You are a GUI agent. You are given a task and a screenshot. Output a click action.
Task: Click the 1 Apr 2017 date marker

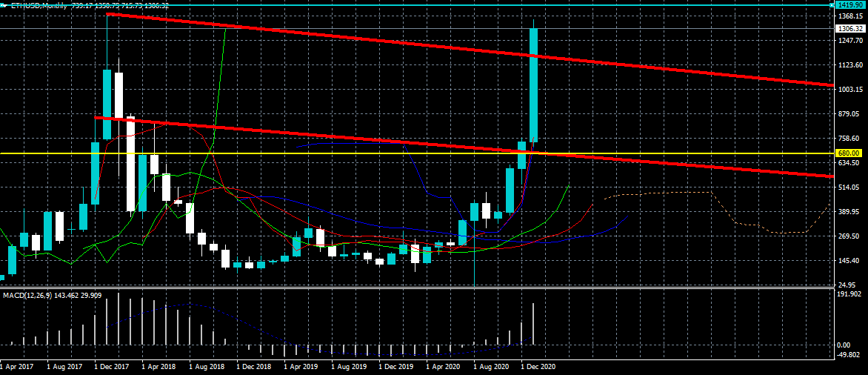pyautogui.click(x=18, y=367)
